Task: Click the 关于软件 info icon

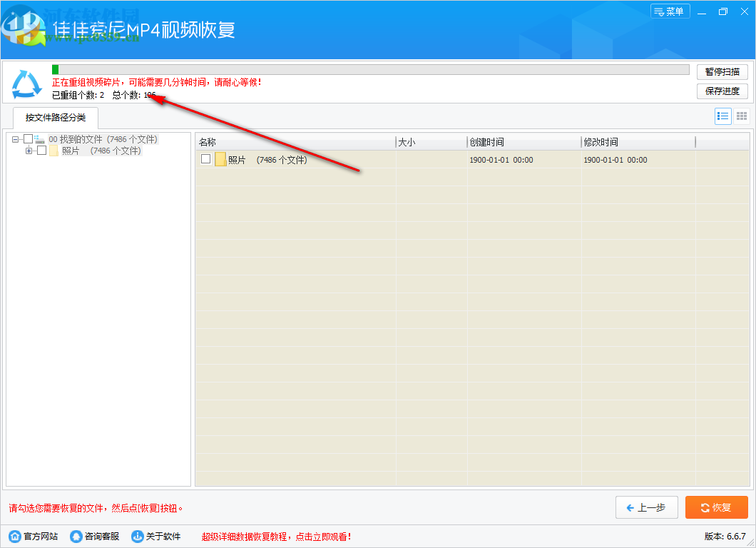Action: 138,537
